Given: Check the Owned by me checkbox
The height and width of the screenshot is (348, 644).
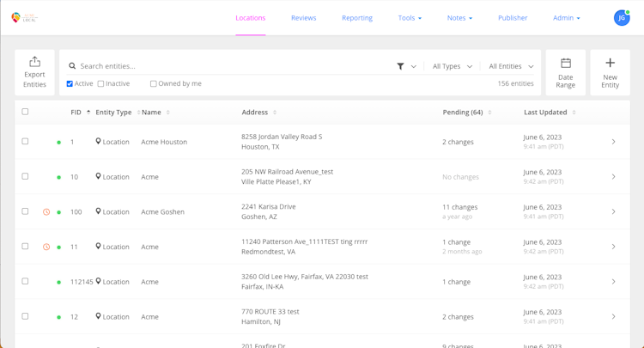Looking at the screenshot, I should click(153, 83).
